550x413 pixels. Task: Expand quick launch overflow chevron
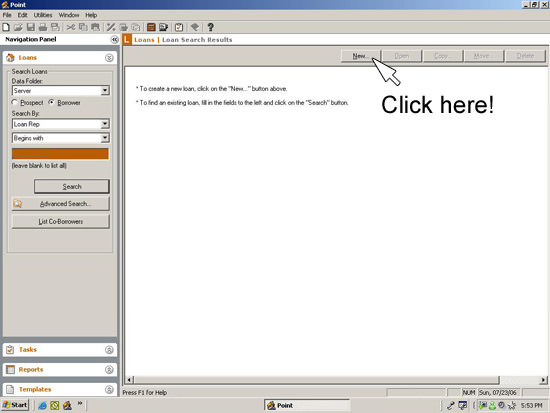point(80,404)
